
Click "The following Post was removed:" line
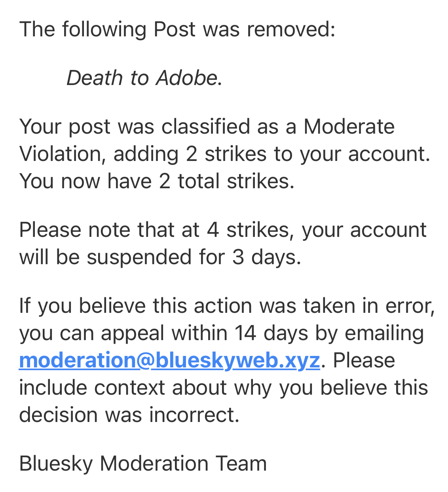(177, 29)
